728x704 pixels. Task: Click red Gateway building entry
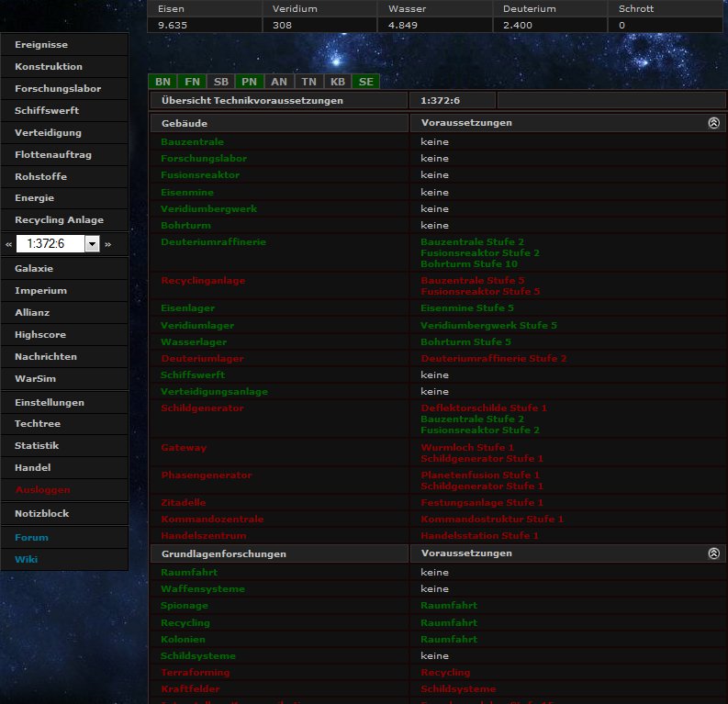click(x=184, y=447)
